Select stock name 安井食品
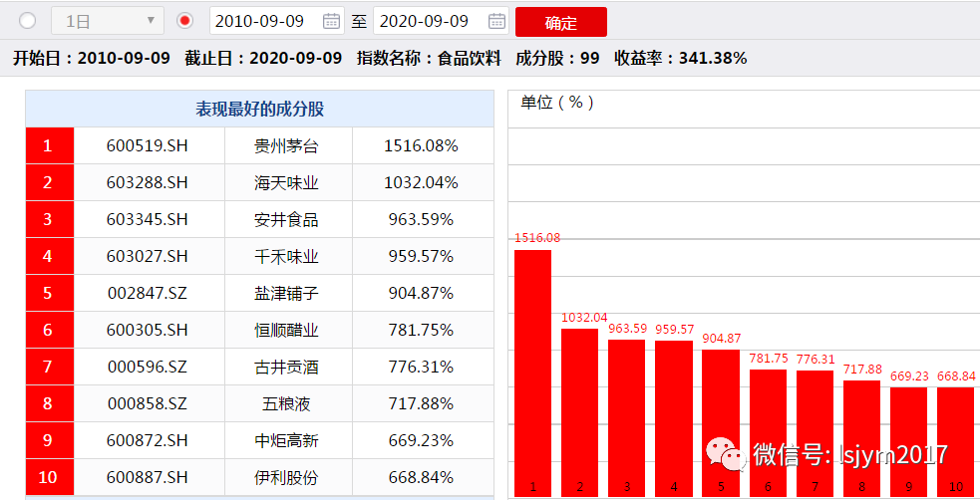980x500 pixels. click(286, 220)
